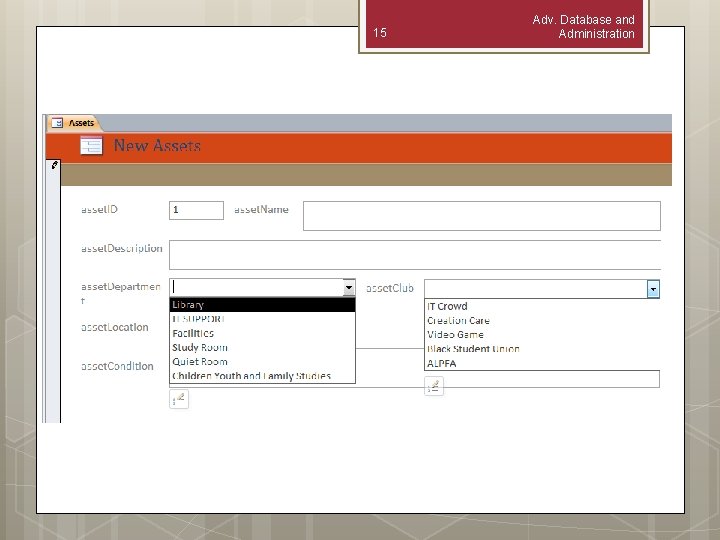Click the pencil record selector icon

pos(54,165)
